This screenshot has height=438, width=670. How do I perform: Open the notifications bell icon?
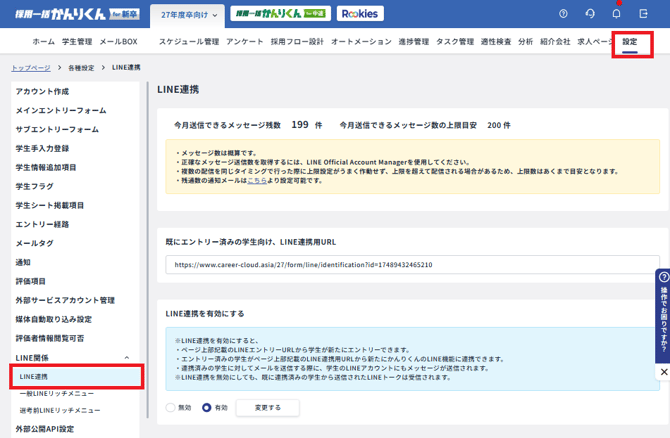pos(616,14)
